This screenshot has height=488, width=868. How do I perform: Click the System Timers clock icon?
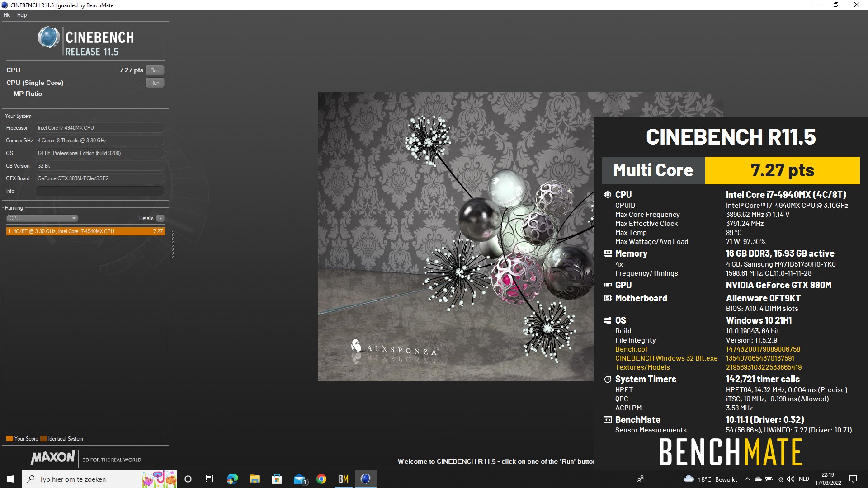coord(608,379)
